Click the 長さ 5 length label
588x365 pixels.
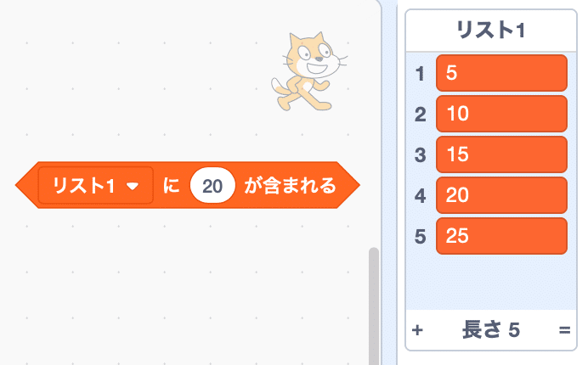(x=491, y=330)
